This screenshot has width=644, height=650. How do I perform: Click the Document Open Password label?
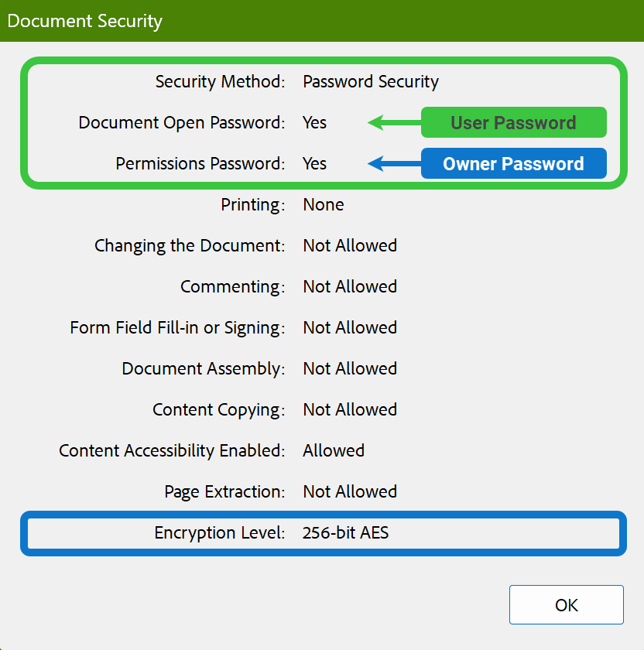[182, 122]
